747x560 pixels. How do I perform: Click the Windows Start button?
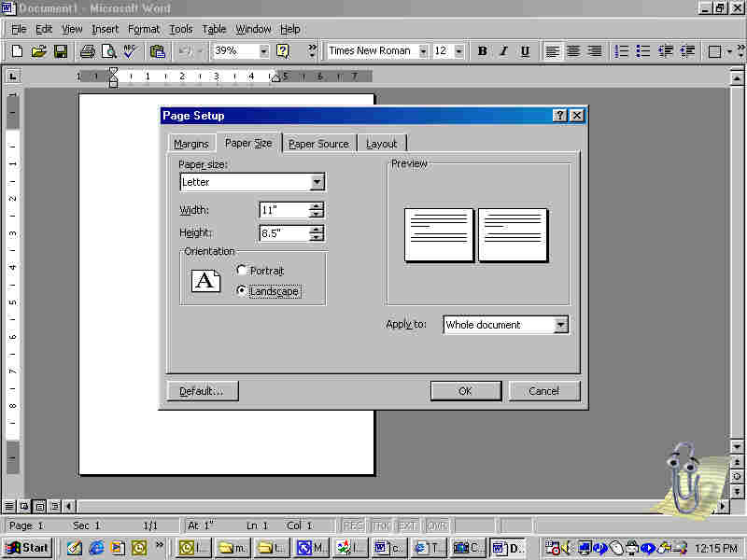pyautogui.click(x=28, y=548)
